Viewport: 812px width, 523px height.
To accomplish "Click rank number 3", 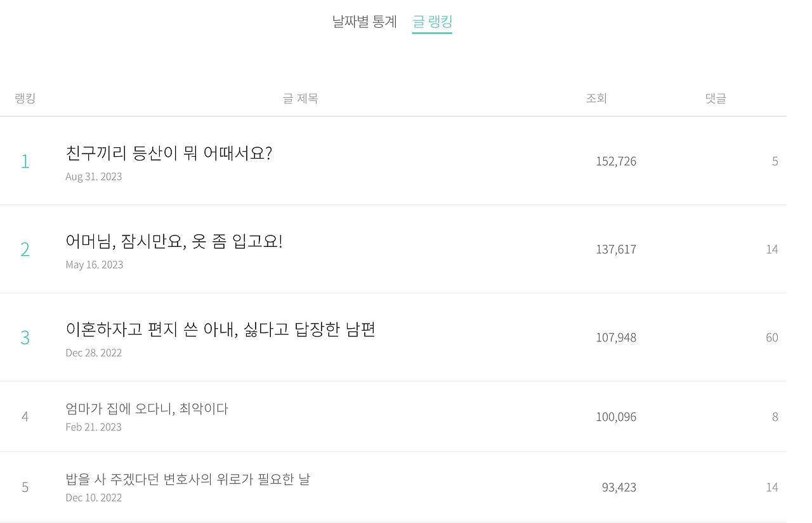I will click(25, 338).
